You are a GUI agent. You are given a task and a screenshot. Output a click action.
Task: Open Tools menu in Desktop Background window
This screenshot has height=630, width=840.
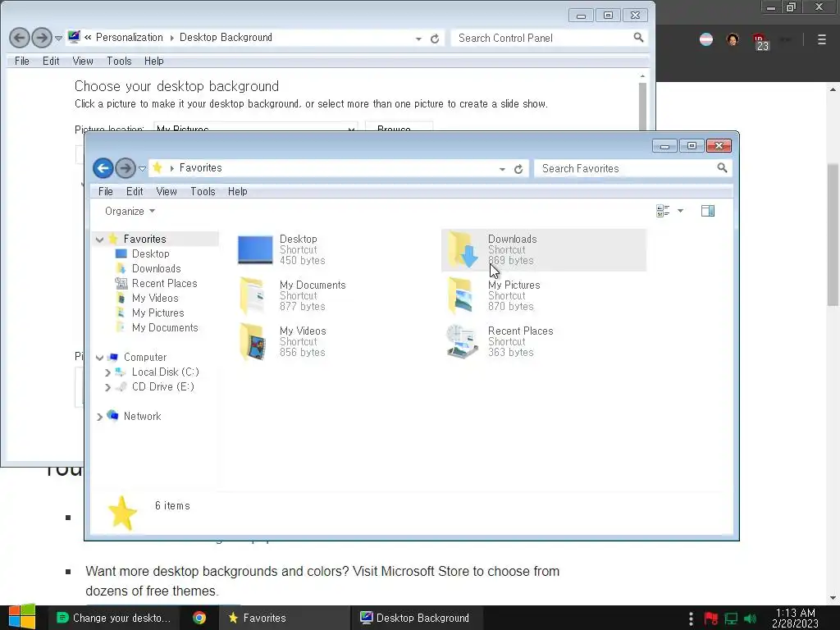pos(119,61)
